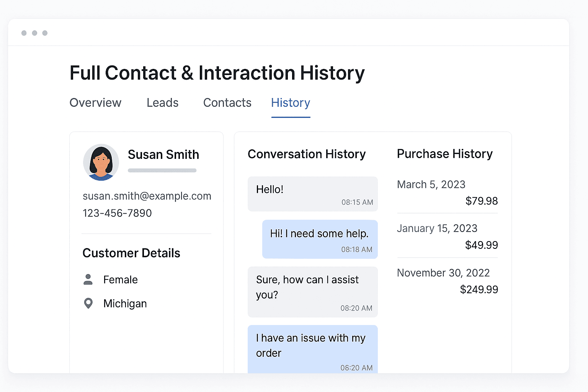
Task: Click the rightmost window control dot
Action: click(x=45, y=33)
